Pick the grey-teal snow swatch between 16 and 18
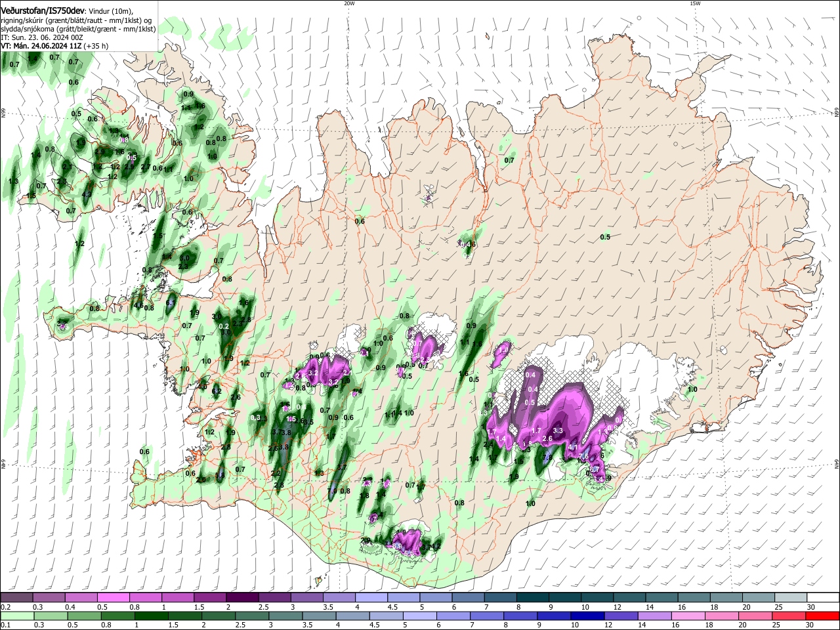840x630 pixels. (694, 597)
